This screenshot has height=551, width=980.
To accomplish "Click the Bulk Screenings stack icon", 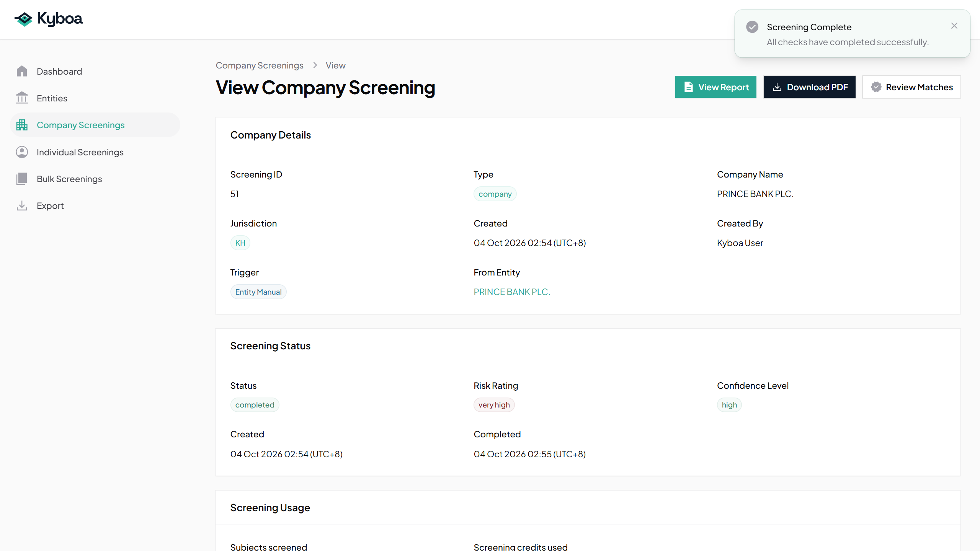I will coord(22,179).
